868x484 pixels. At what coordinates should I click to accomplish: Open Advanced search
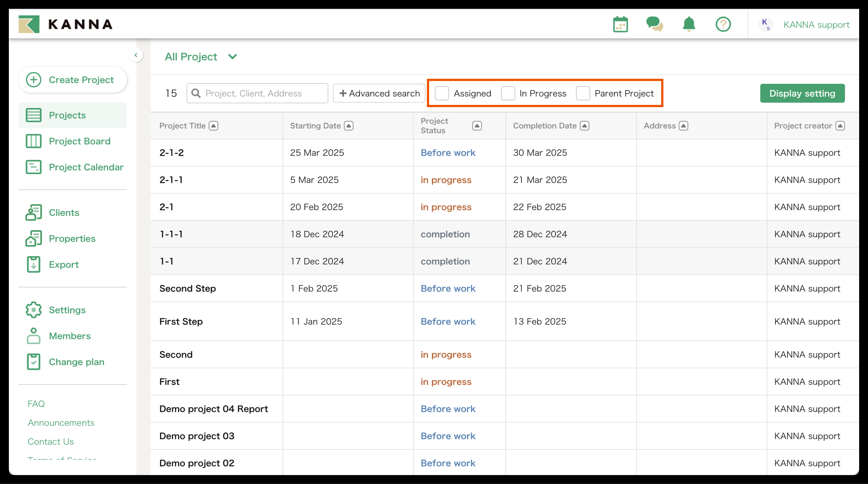(x=379, y=93)
